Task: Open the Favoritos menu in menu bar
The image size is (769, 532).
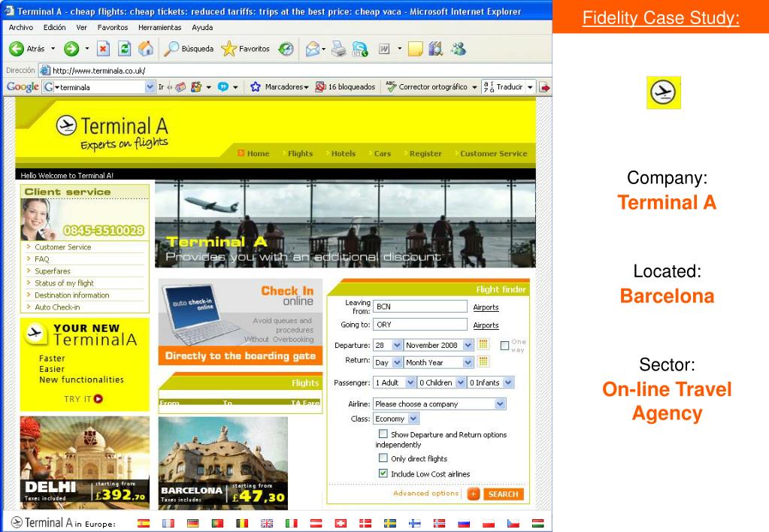Action: 113,28
